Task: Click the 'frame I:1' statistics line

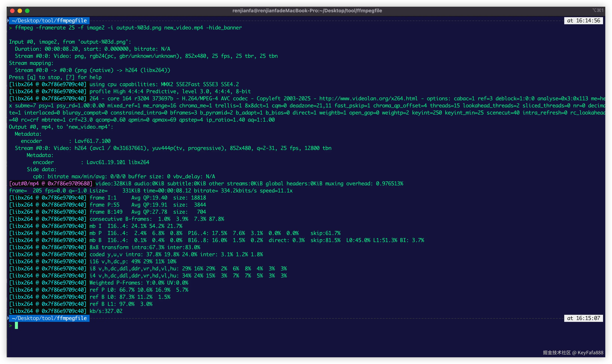Action: click(103, 198)
